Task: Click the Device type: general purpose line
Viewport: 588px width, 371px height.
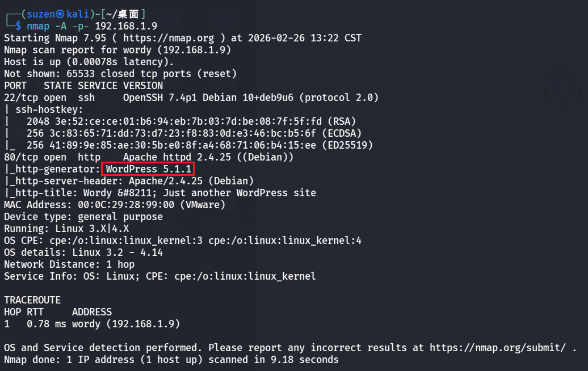Action: pyautogui.click(x=83, y=217)
